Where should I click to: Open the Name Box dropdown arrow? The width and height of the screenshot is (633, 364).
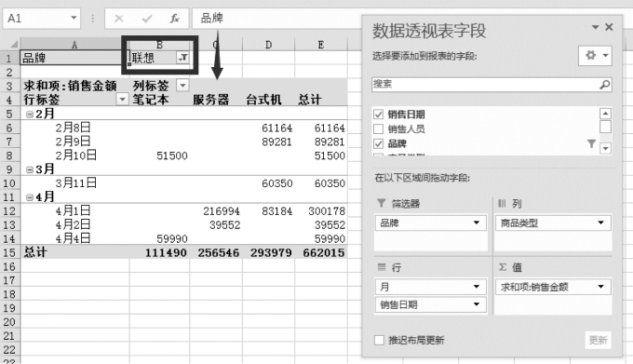74,18
